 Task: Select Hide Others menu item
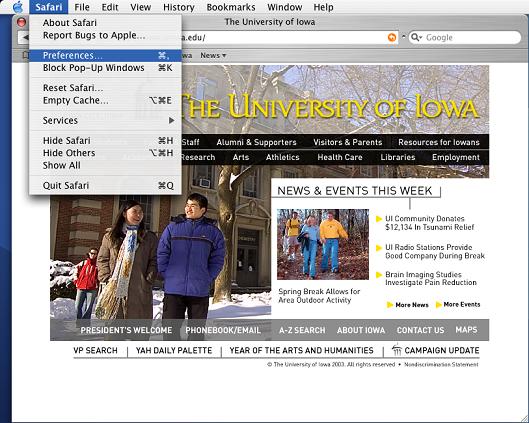[105, 153]
